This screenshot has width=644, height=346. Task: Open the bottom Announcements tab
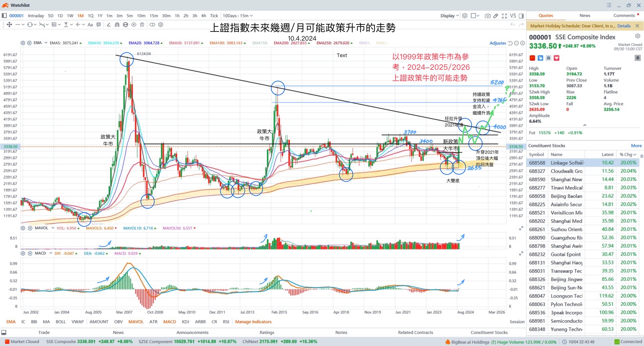pyautogui.click(x=193, y=332)
